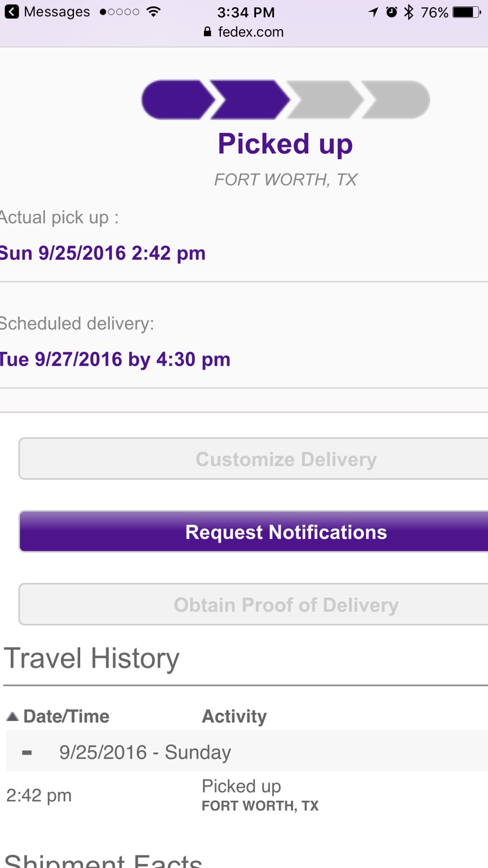Tap the fedex.com address bar
Viewport: 488px width, 868px height.
click(251, 32)
